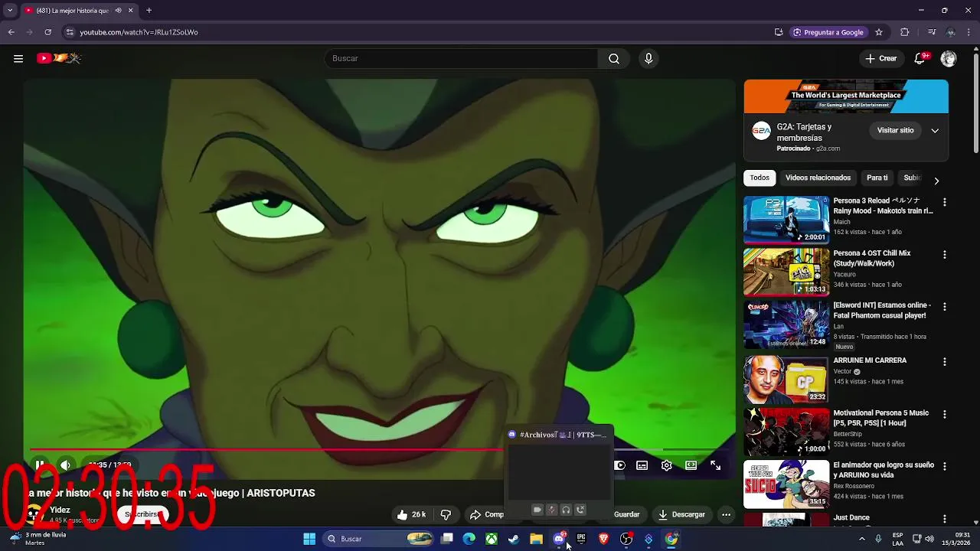980x551 pixels.
Task: Open Brave browser from taskbar
Action: [x=603, y=539]
